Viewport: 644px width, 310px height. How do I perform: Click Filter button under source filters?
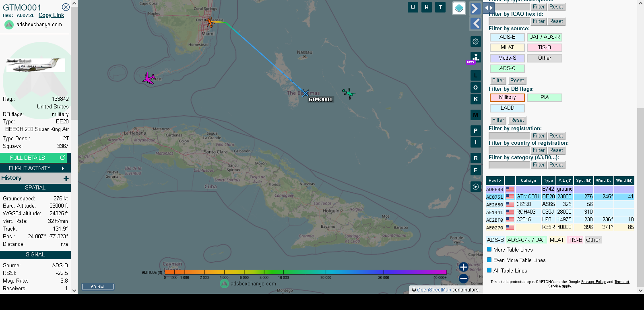[x=498, y=81]
